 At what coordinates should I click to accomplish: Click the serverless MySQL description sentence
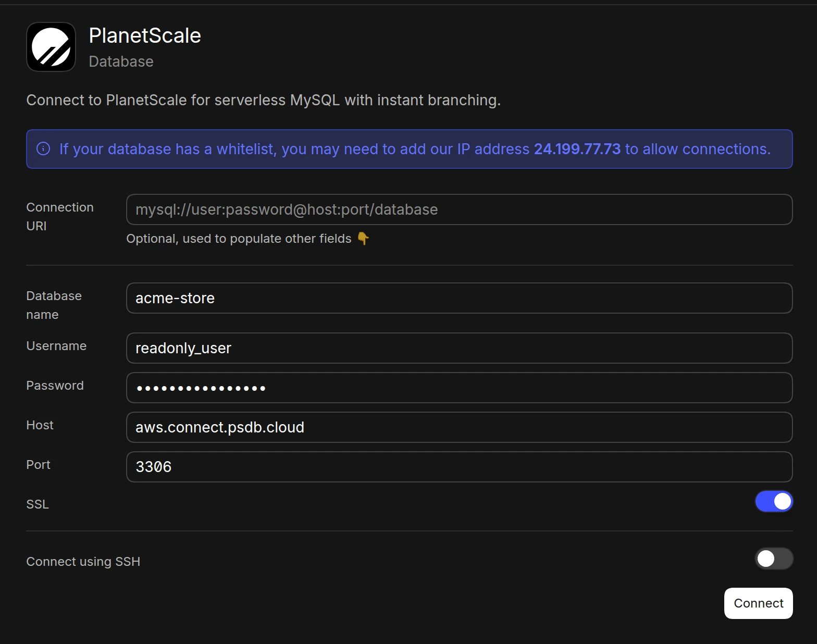click(x=264, y=100)
